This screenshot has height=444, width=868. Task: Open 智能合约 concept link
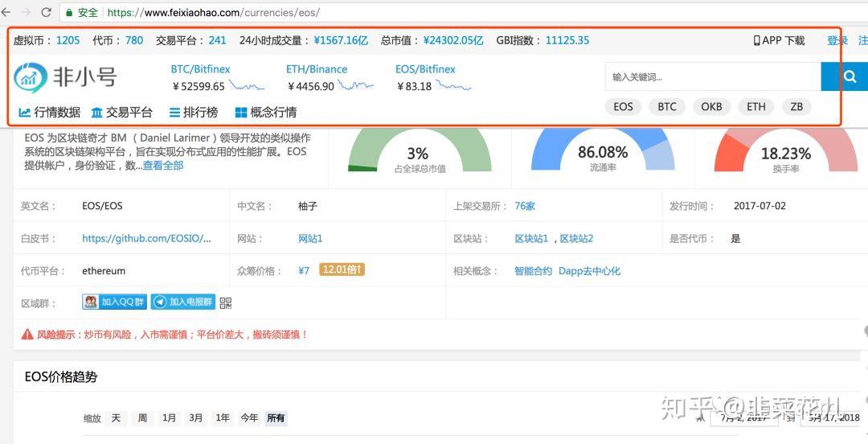pos(533,271)
